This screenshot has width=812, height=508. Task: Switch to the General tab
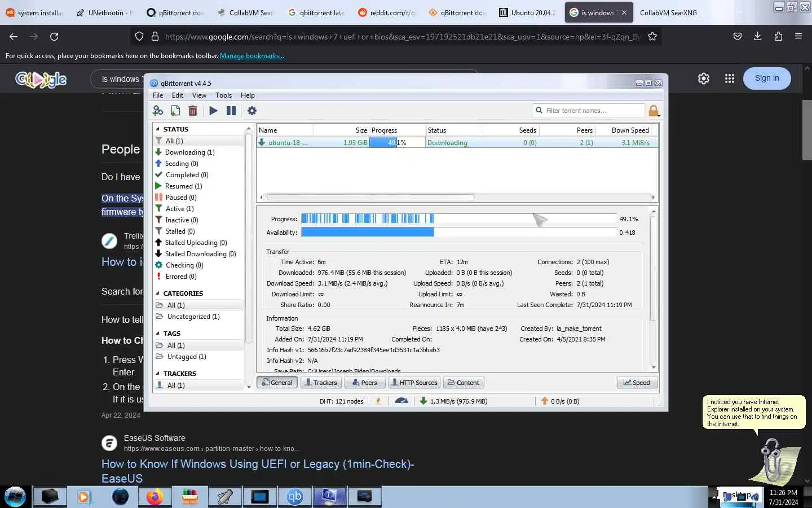pyautogui.click(x=277, y=383)
